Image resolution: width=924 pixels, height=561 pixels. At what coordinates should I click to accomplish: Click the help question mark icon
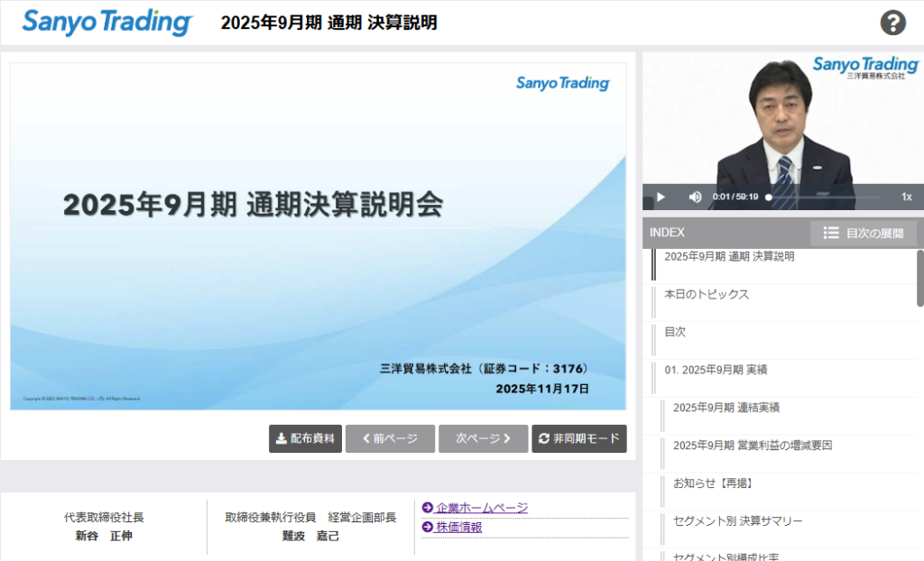(892, 23)
